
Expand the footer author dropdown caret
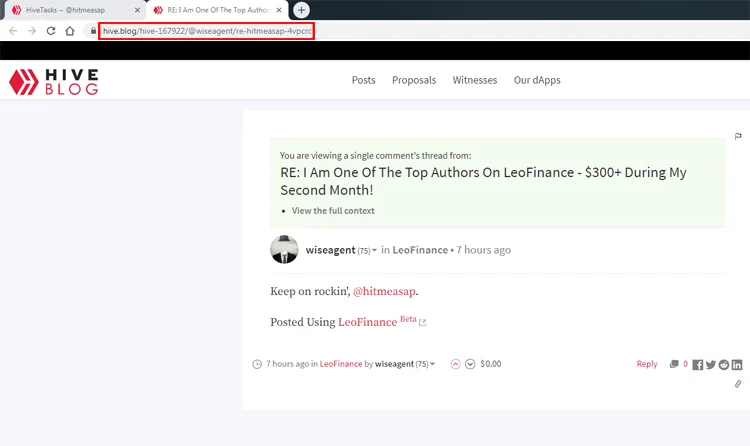tap(432, 364)
